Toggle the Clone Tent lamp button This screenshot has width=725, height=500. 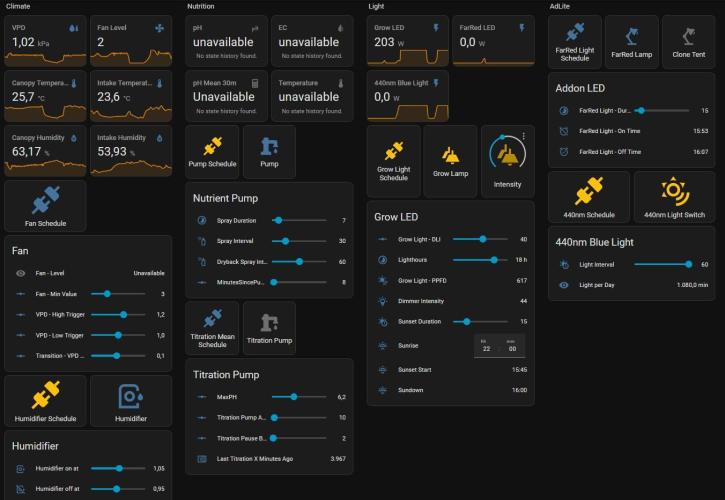(688, 42)
